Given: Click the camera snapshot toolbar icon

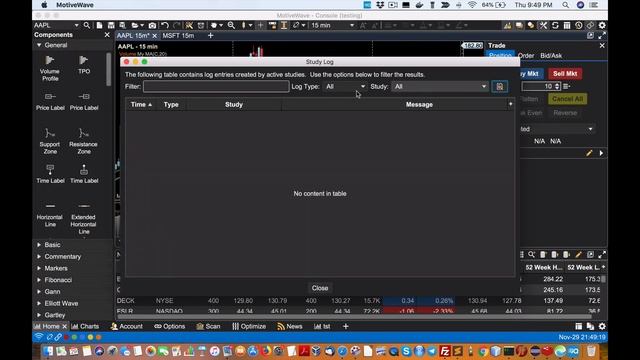Looking at the screenshot, I should click(152, 25).
